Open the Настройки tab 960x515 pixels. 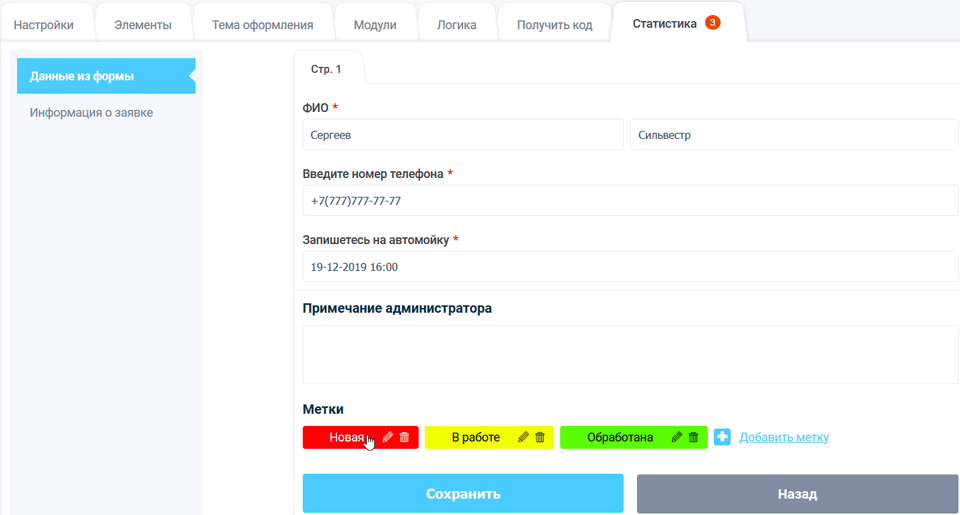(43, 25)
